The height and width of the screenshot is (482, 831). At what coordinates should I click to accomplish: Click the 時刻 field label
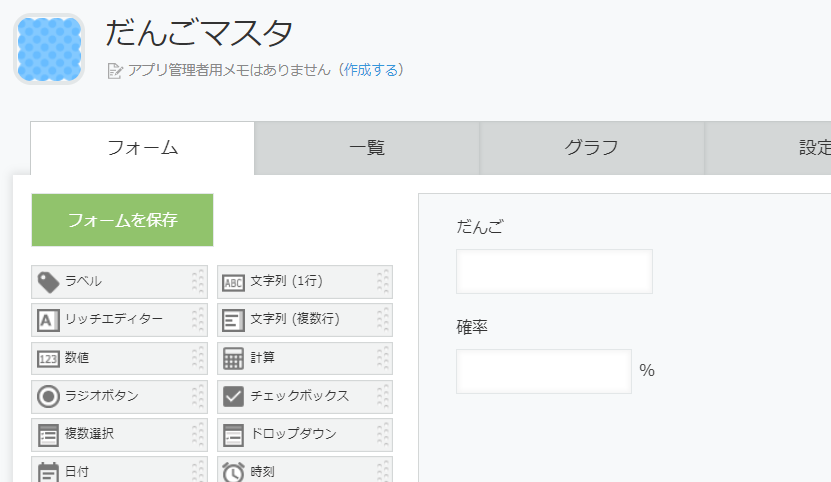pyautogui.click(x=262, y=471)
